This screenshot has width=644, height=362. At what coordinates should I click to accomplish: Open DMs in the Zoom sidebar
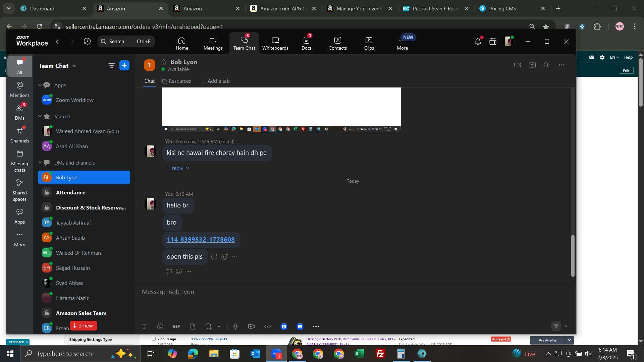pos(19,112)
